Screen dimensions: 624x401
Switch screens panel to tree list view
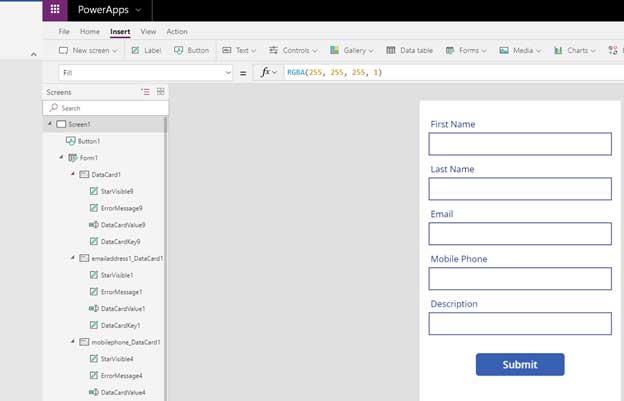pyautogui.click(x=145, y=91)
